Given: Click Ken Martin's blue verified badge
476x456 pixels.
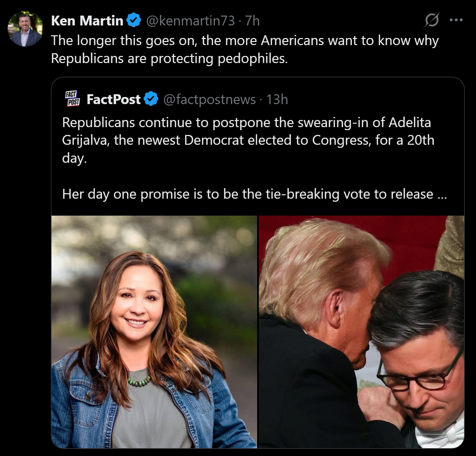Looking at the screenshot, I should click(x=134, y=21).
